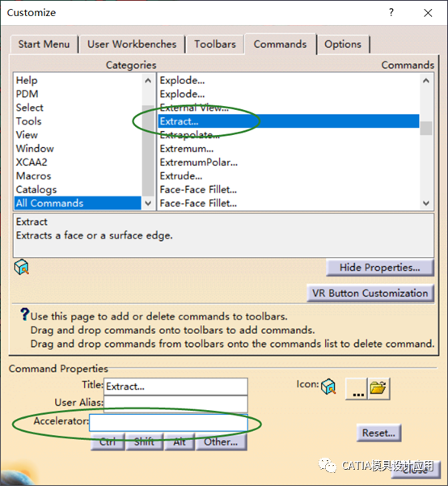Add the Alt modifier to accelerator
Viewport: 448px width, 486px height.
tap(180, 442)
